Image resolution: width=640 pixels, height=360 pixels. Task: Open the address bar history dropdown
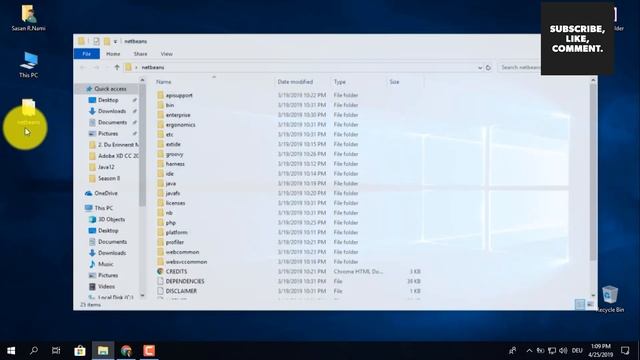click(480, 68)
